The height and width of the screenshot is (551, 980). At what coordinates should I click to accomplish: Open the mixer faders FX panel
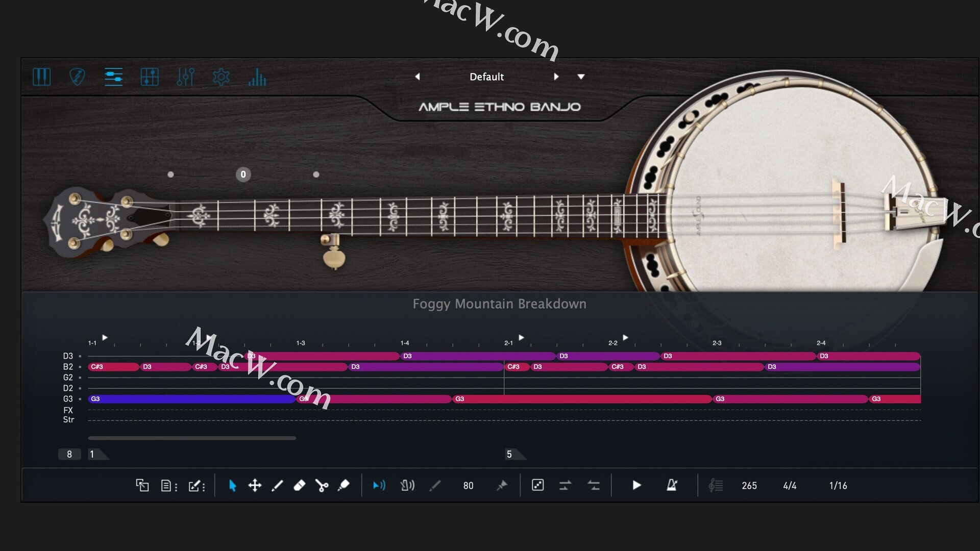[185, 77]
